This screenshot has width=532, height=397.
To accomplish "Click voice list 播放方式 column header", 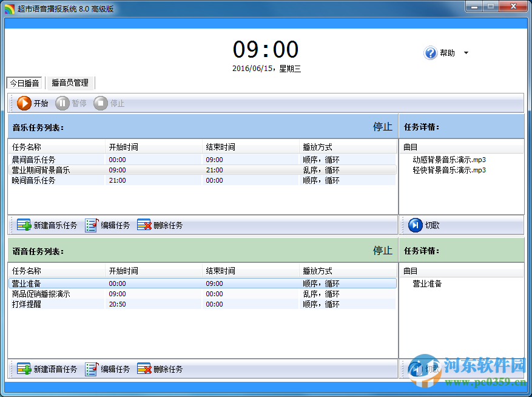I will [348, 271].
